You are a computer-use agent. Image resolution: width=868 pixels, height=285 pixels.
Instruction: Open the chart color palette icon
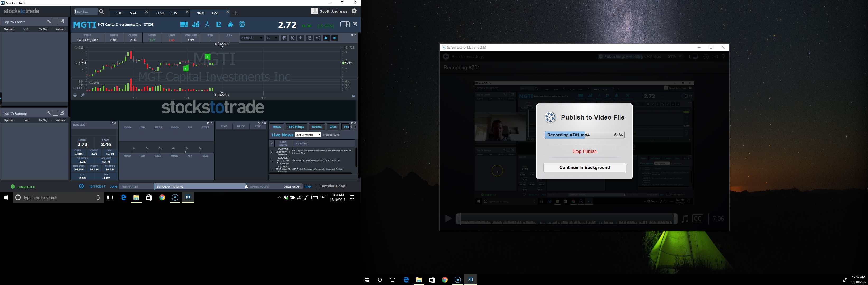(x=284, y=38)
